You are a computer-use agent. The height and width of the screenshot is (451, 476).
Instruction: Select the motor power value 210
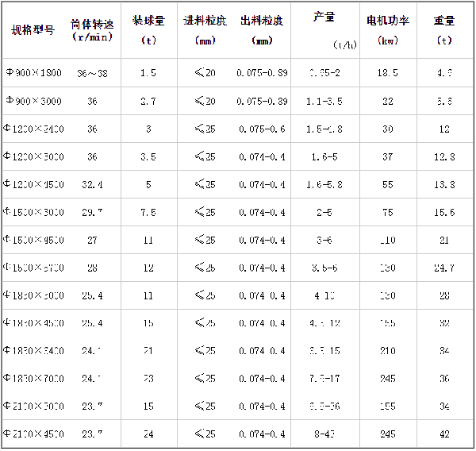pos(388,351)
